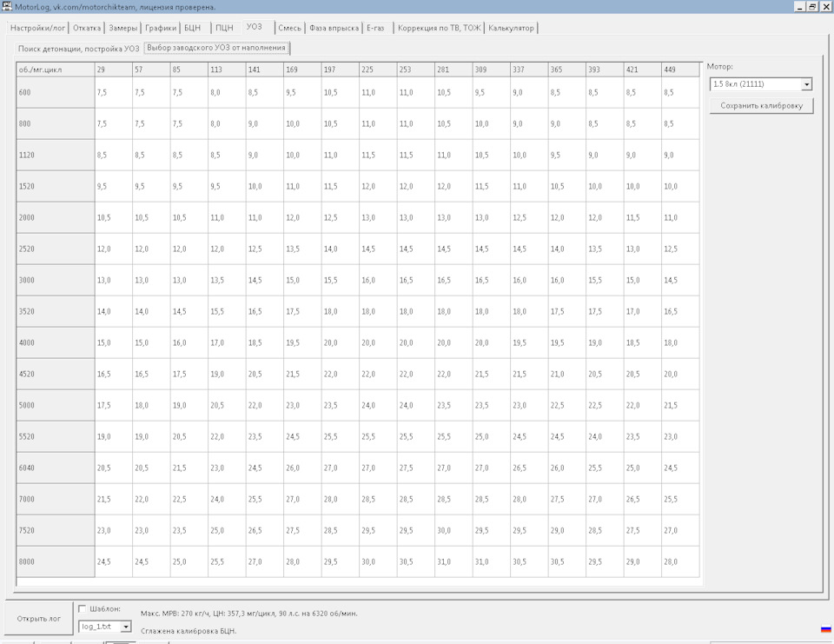Select the 8000 rpm row header
The height and width of the screenshot is (644, 834).
[x=56, y=561]
